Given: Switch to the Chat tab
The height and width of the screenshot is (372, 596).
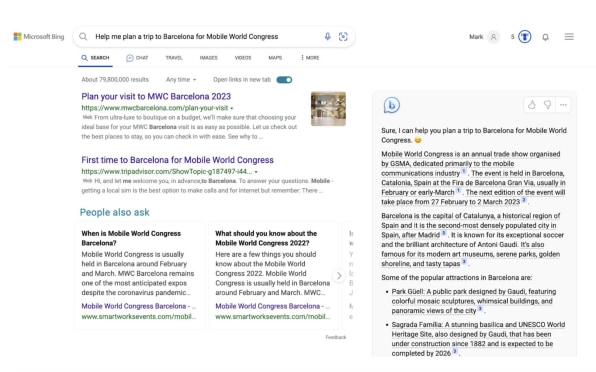Looking at the screenshot, I should point(137,58).
